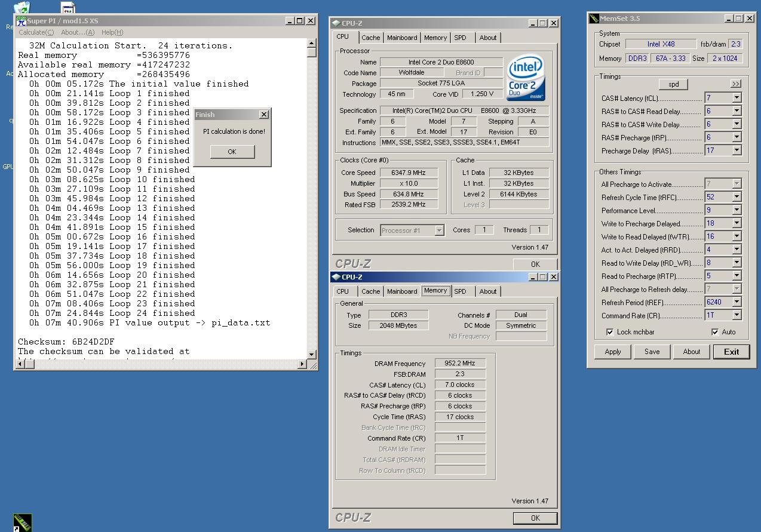Close the Finish dialog with X
Image resolution: width=761 pixels, height=532 pixels.
point(264,115)
